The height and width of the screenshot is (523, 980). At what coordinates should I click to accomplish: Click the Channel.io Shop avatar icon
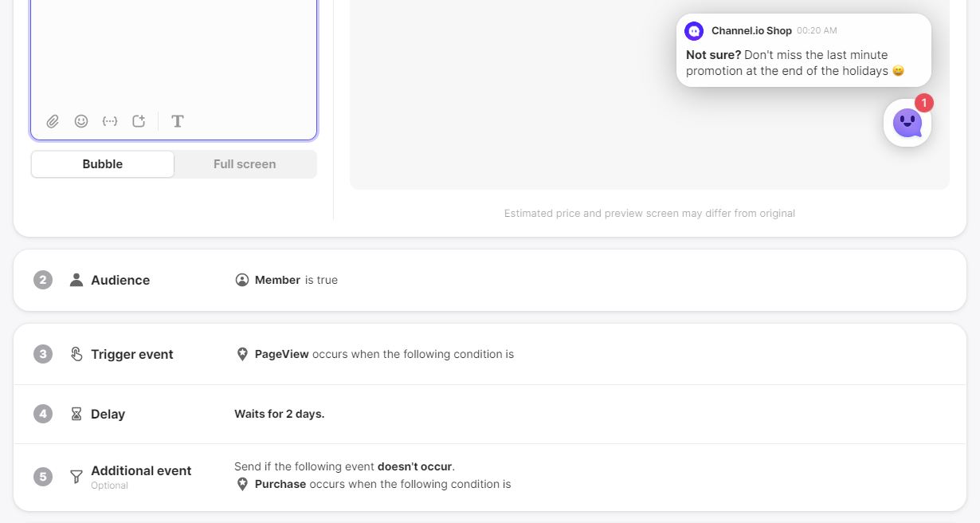tap(694, 31)
